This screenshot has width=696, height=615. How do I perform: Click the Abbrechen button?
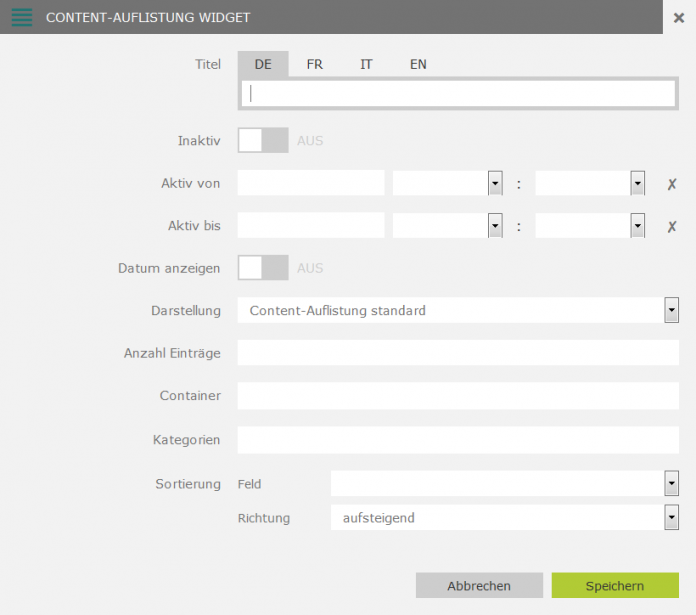point(479,585)
